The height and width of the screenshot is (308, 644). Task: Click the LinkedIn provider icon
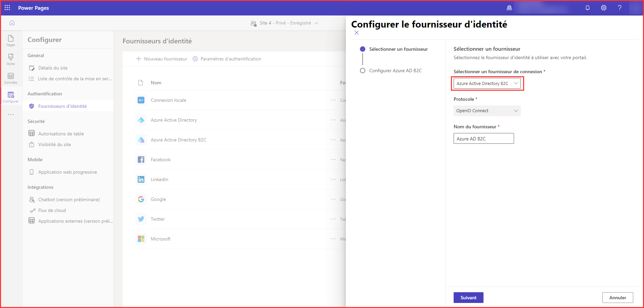point(141,179)
